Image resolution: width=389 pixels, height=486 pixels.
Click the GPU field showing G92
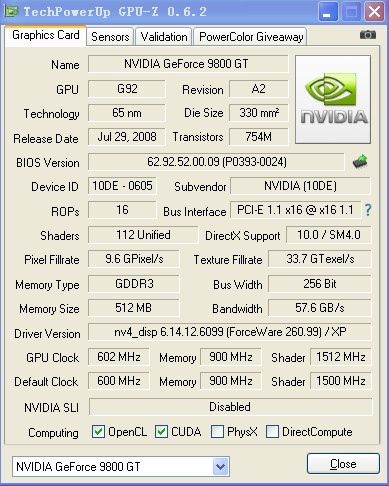(x=127, y=89)
